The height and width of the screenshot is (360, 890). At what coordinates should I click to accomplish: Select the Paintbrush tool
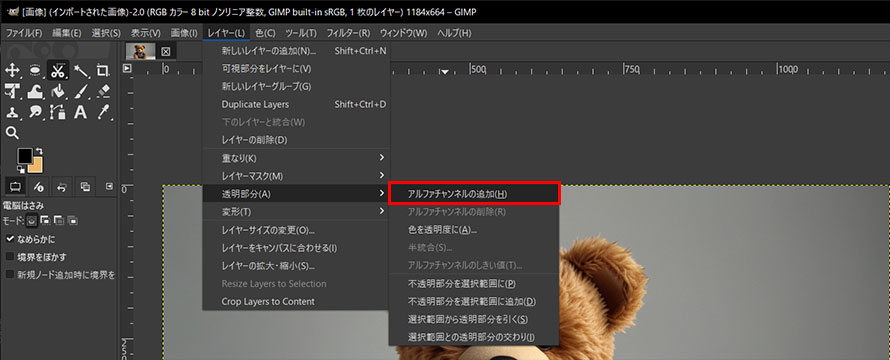(x=80, y=91)
